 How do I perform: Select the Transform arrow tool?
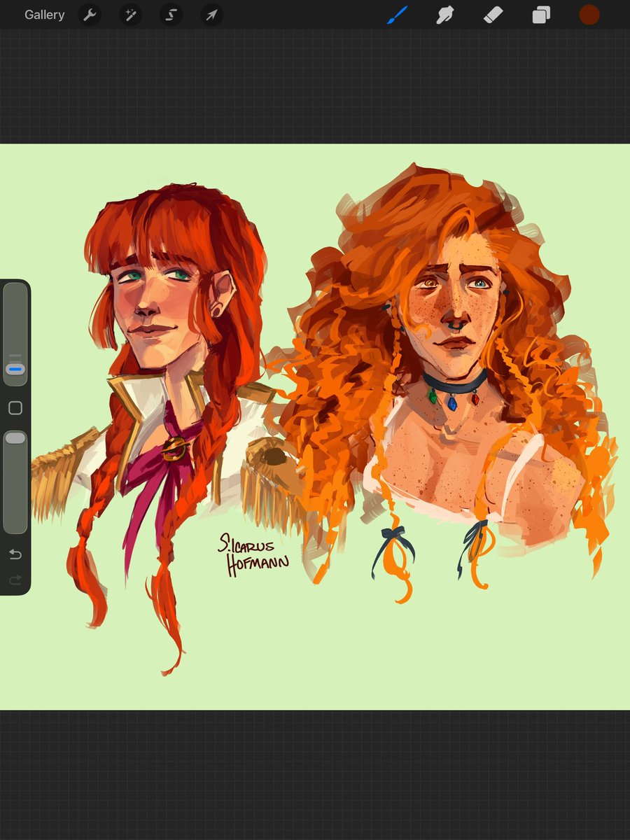coord(211,15)
